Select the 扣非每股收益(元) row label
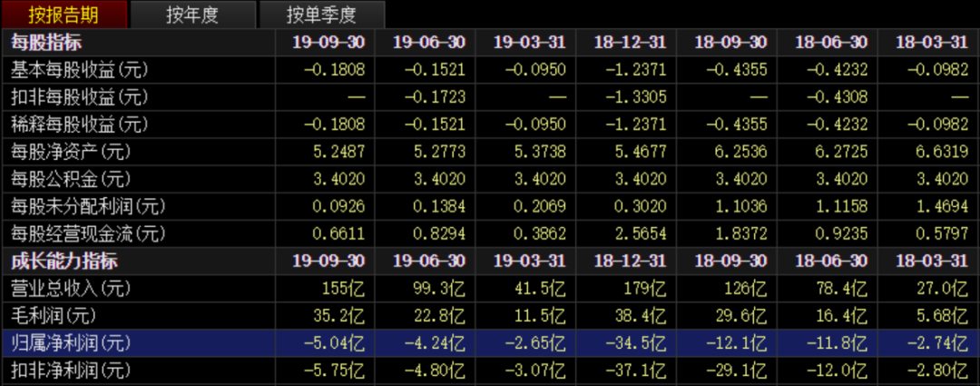 pyautogui.click(x=79, y=97)
